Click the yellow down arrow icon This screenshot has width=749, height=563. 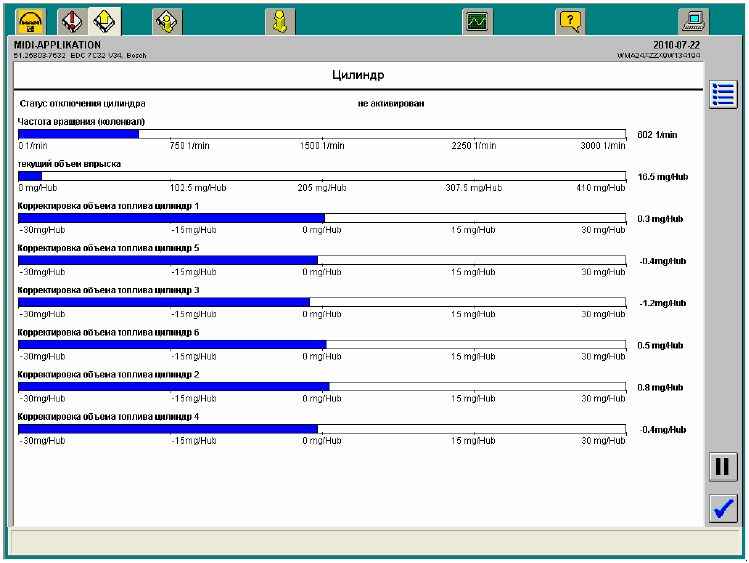[x=280, y=20]
